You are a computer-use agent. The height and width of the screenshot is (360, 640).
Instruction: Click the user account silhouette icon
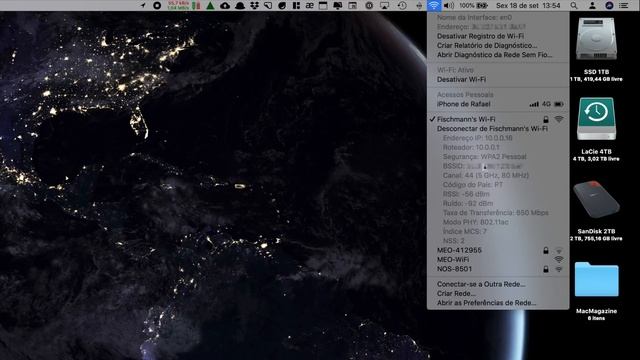pos(592,5)
